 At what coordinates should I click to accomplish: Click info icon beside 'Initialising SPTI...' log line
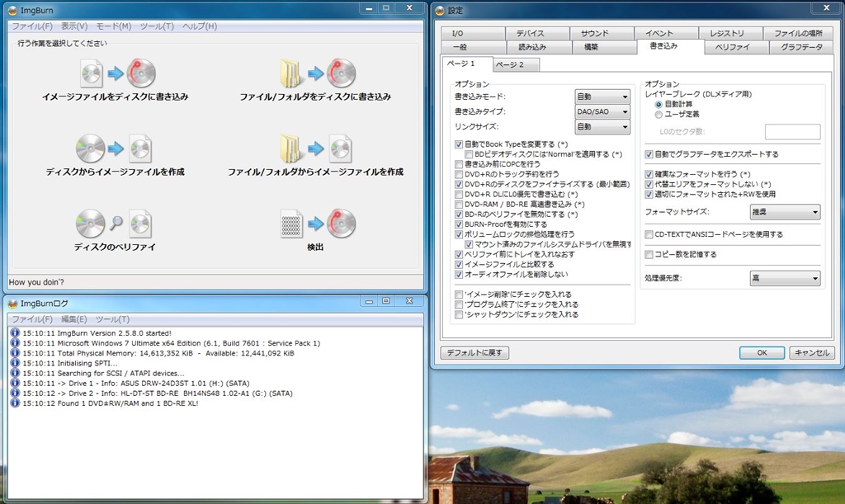tap(15, 363)
